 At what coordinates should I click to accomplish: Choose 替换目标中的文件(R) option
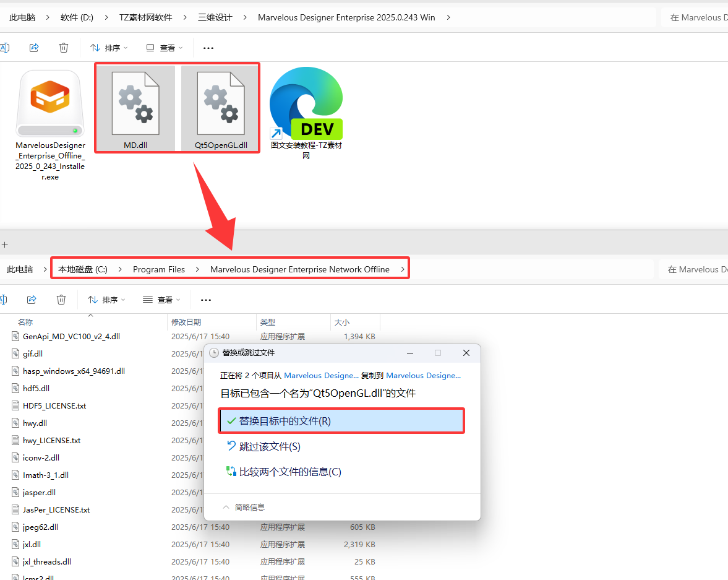pos(341,421)
